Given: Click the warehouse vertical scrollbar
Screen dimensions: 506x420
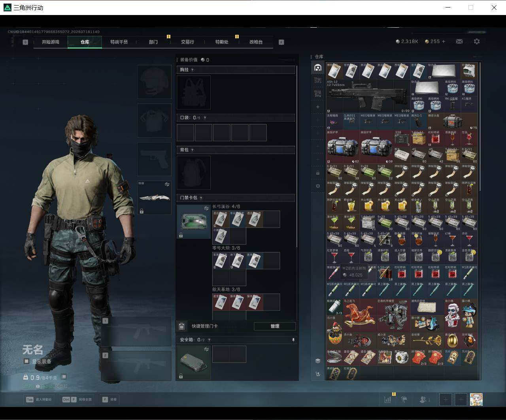Looking at the screenshot, I should coord(480,126).
